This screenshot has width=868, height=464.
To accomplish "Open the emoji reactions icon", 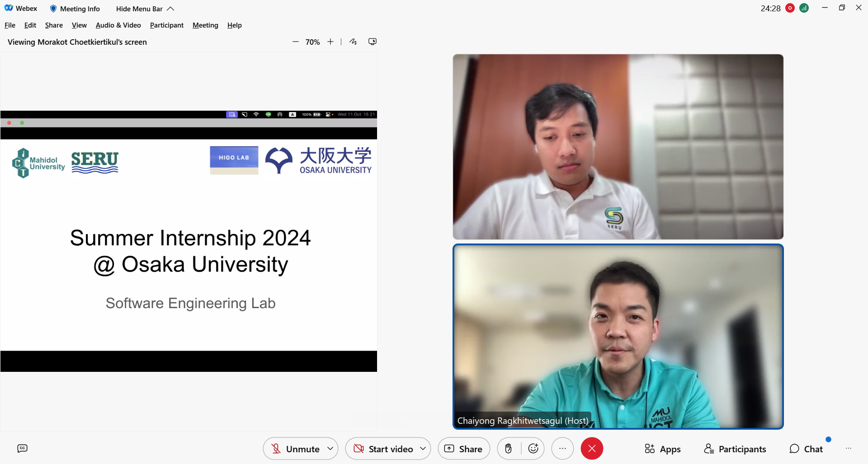I will coord(533,449).
